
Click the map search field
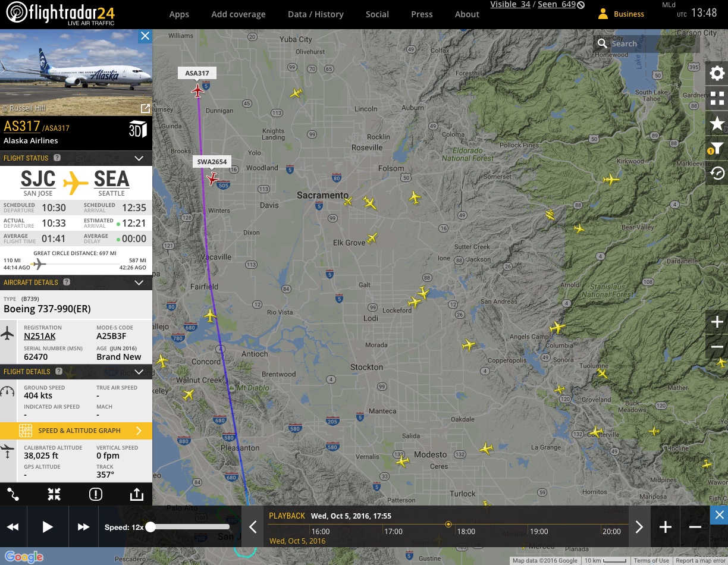[651, 43]
